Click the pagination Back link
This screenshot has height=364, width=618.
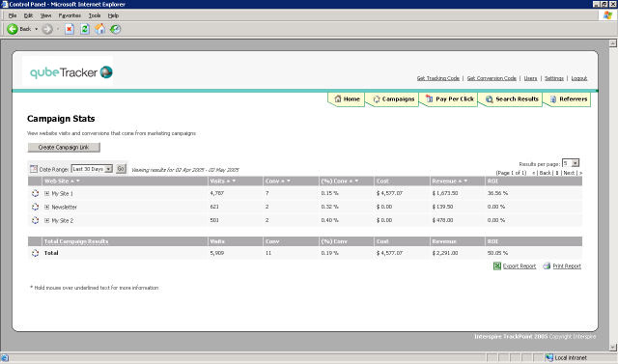[x=545, y=173]
